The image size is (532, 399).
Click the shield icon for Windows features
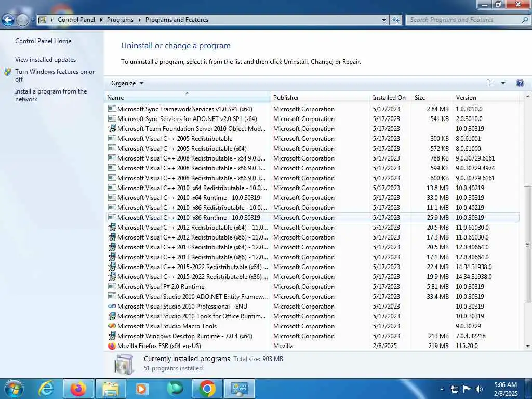pyautogui.click(x=7, y=72)
